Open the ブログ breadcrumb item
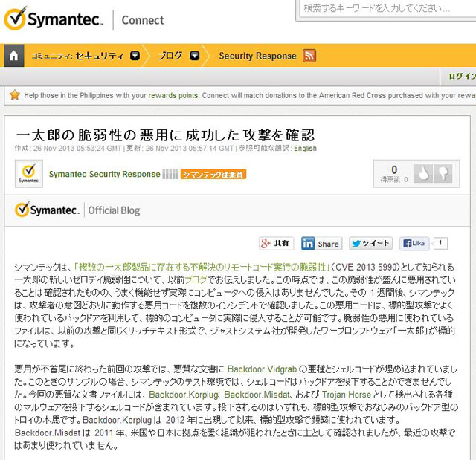Screen dimensions: 476x460 coord(170,56)
